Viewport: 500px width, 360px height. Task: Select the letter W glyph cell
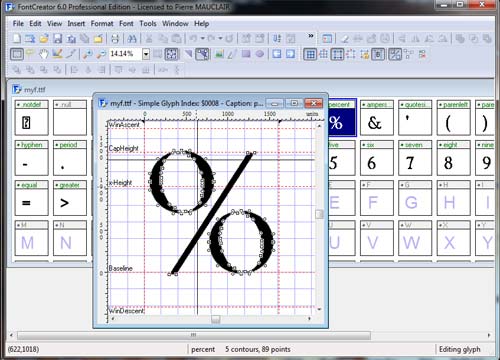click(415, 238)
